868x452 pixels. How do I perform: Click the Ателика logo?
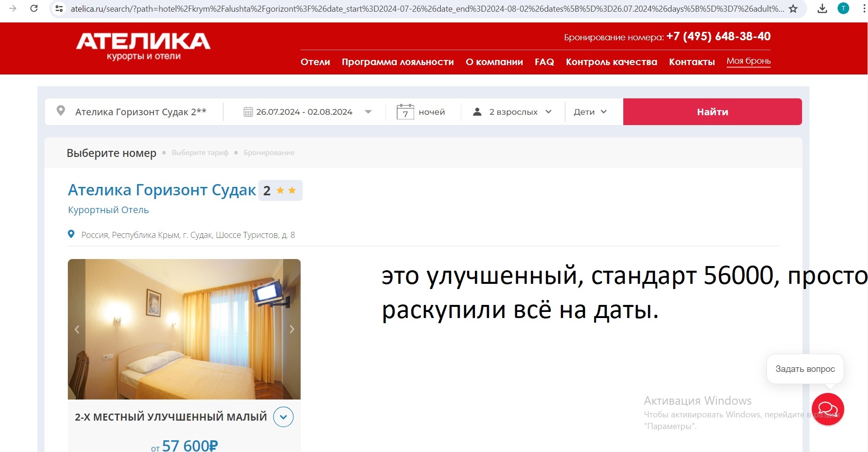pyautogui.click(x=143, y=46)
